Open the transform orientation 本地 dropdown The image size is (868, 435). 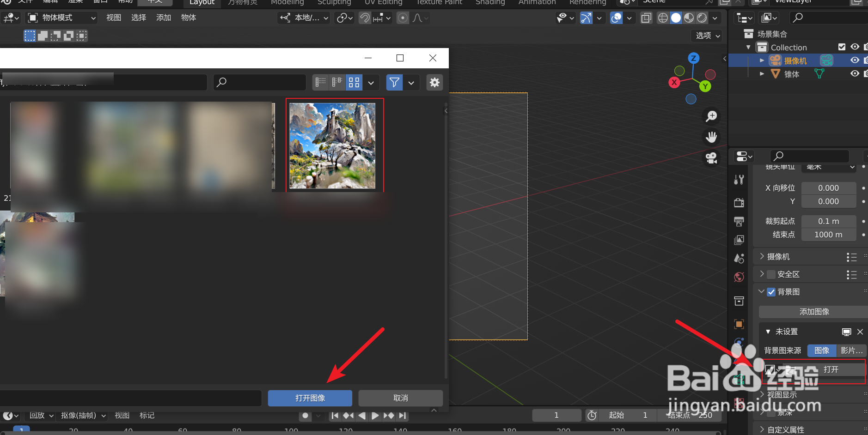(304, 18)
